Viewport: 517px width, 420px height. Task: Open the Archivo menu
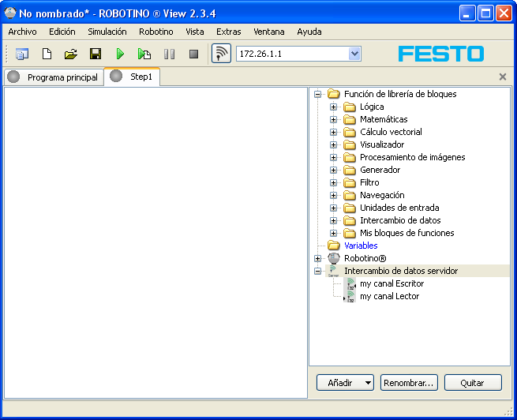click(22, 32)
